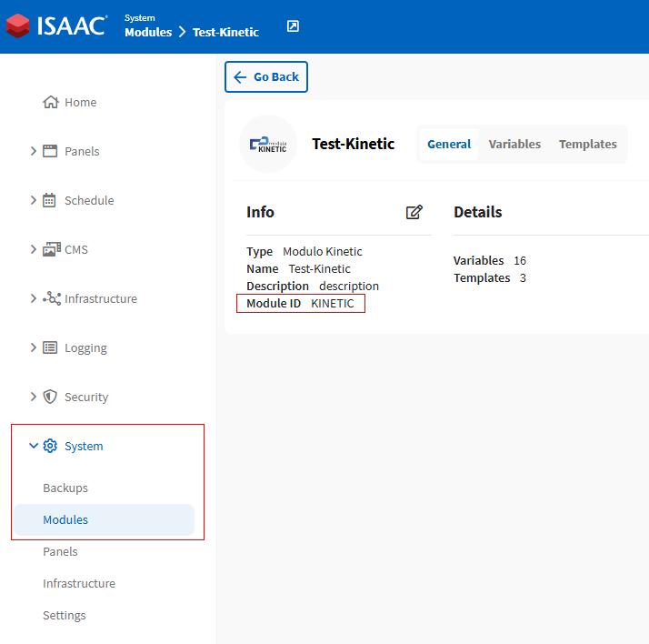This screenshot has height=644, width=649.
Task: Click the CMS media icon
Action: (x=52, y=249)
